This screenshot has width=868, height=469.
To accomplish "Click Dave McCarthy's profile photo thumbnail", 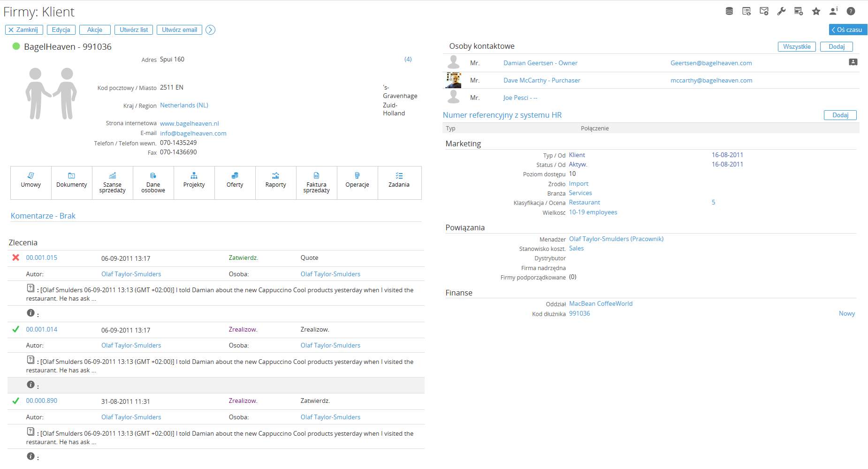I will [453, 80].
